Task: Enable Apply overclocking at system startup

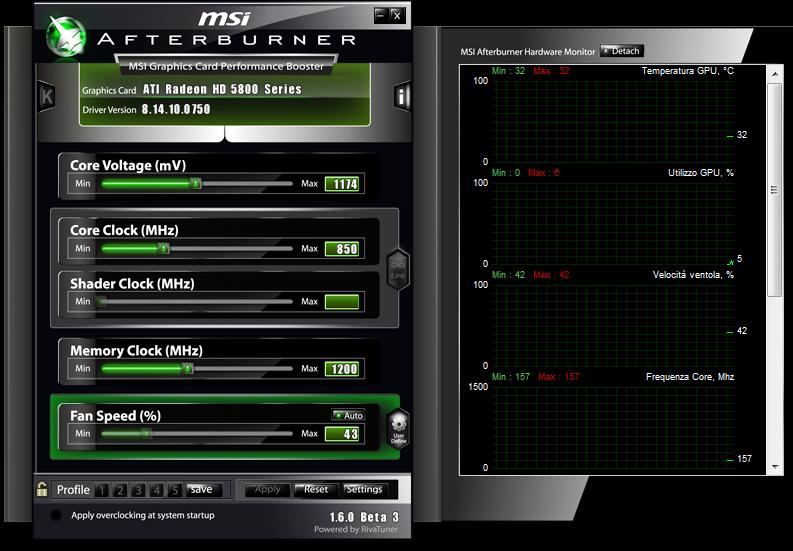Action: click(56, 515)
